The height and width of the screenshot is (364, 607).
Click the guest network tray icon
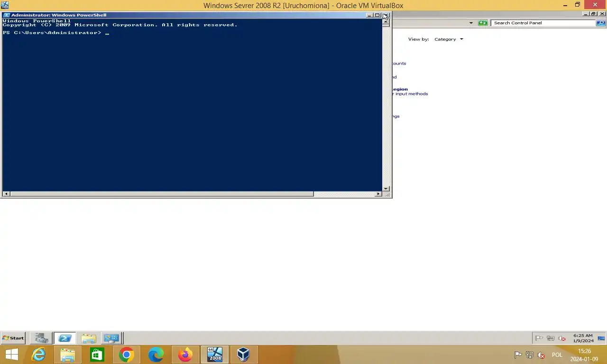[x=551, y=338]
